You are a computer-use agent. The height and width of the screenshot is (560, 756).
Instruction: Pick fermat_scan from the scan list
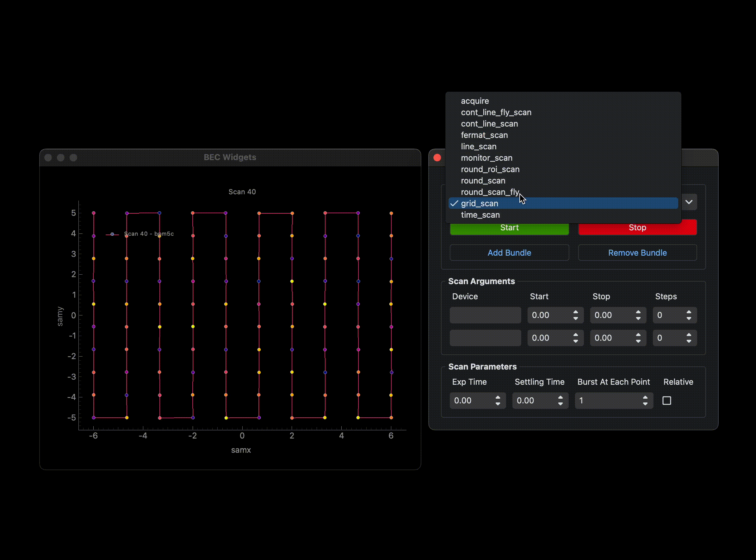(x=484, y=135)
